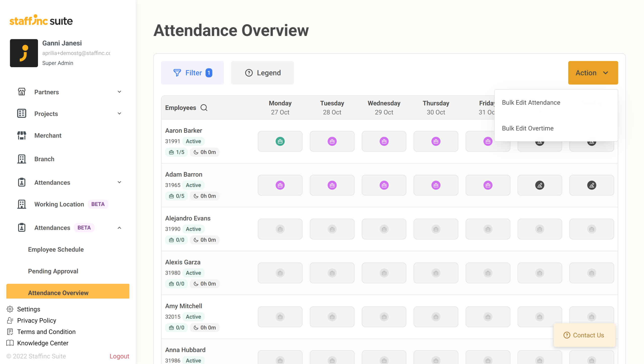Image resolution: width=644 pixels, height=364 pixels.
Task: Click Adam Barron's Wednesday pink attendance icon
Action: (384, 185)
